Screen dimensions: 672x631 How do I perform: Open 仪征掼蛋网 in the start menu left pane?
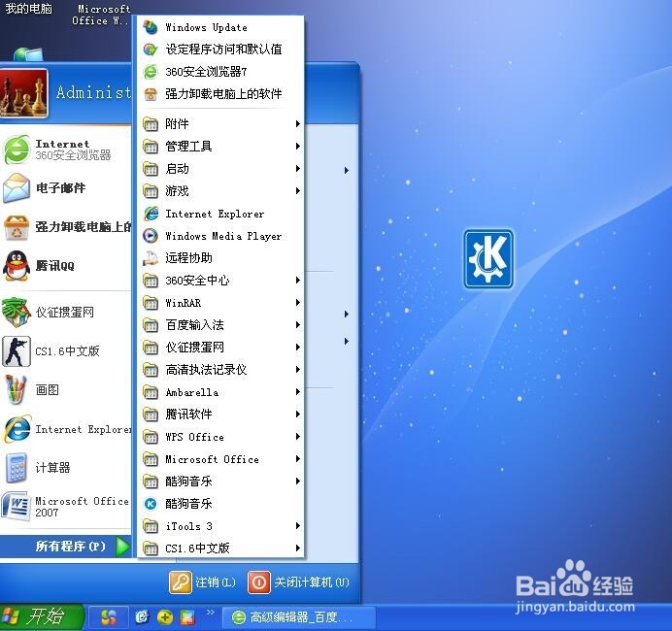pos(66,313)
